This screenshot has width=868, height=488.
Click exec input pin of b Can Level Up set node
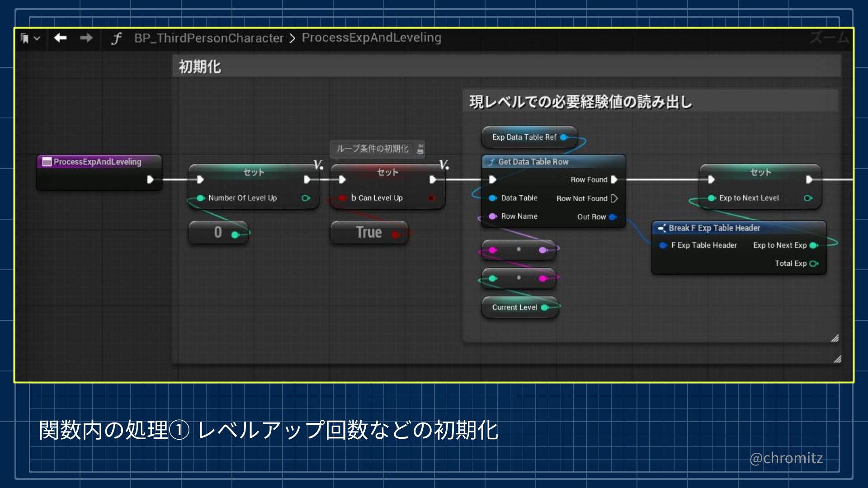342,180
